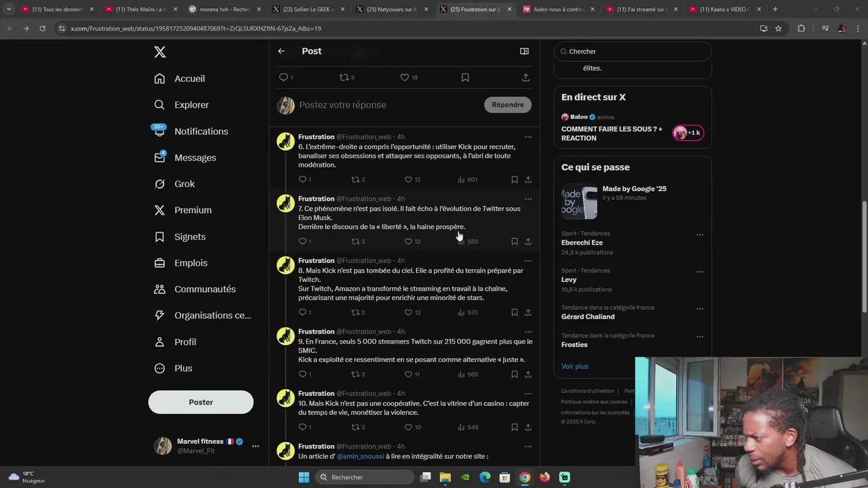Open reading view icon beside Post header
The height and width of the screenshot is (488, 868).
[524, 51]
